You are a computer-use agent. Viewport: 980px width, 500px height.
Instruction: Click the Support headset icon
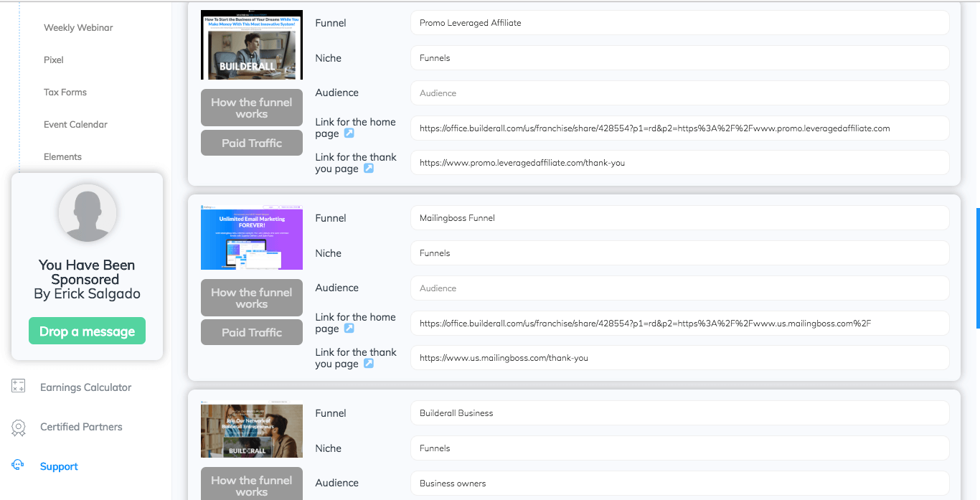[x=19, y=466]
